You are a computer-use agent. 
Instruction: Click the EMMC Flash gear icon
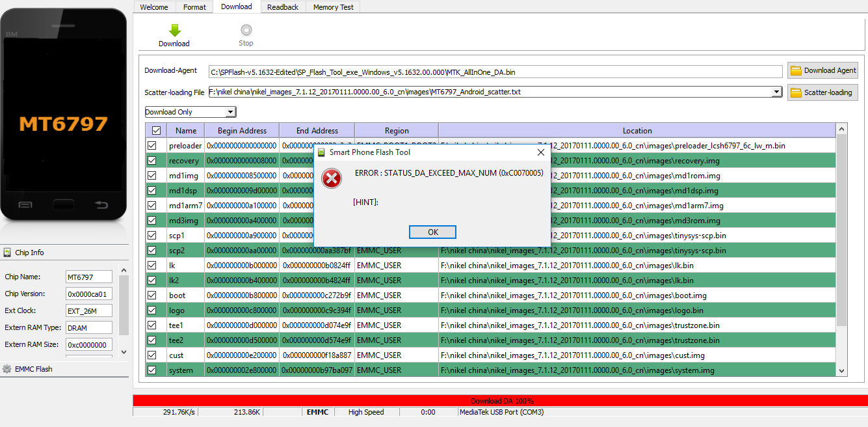pyautogui.click(x=7, y=369)
